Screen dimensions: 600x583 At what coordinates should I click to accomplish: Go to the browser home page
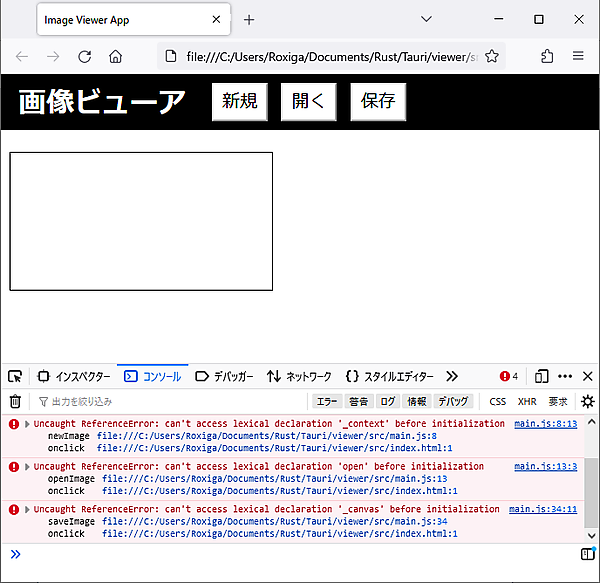pos(116,56)
